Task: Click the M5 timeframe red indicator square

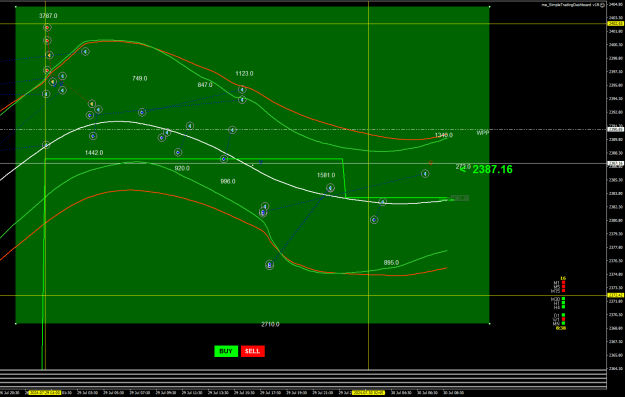Action: point(563,287)
